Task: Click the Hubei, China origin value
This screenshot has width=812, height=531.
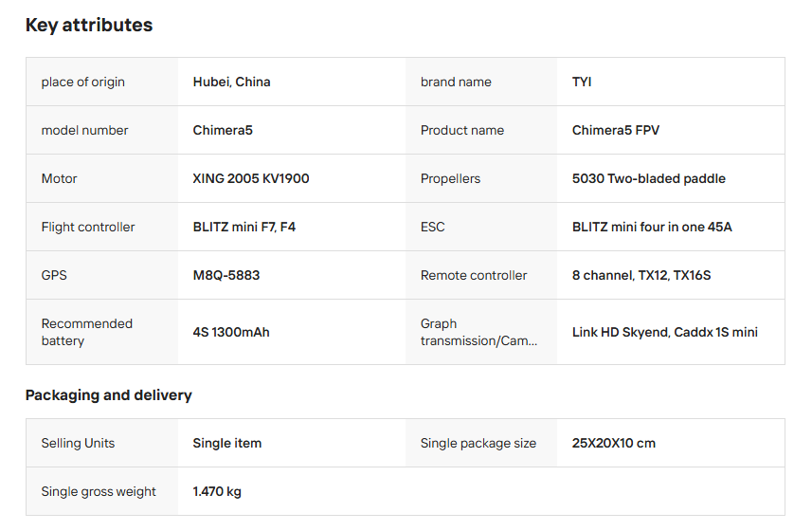Action: pos(231,82)
